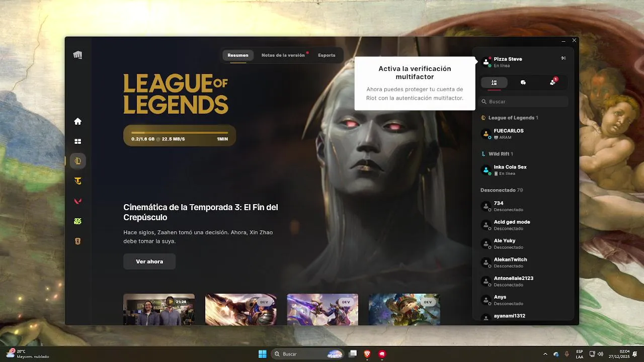Click Anys avatar icon

486,300
